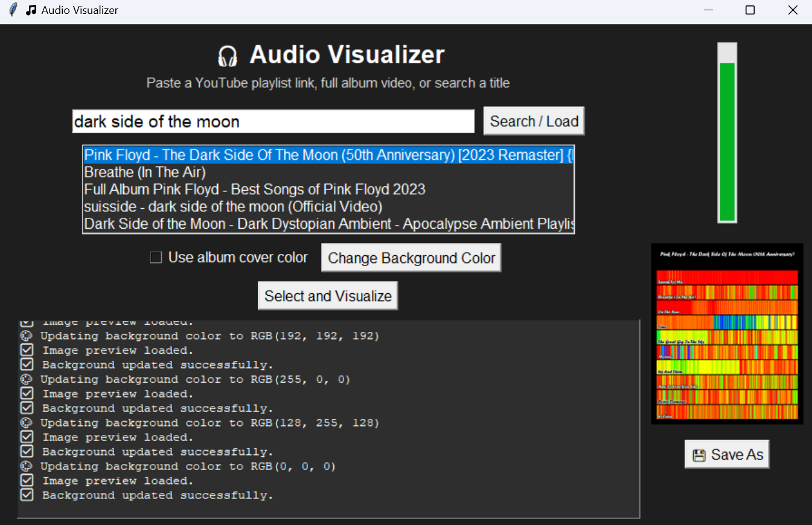Click log line 'Updating background color to RGB(128, 255, 128)'

click(x=210, y=423)
